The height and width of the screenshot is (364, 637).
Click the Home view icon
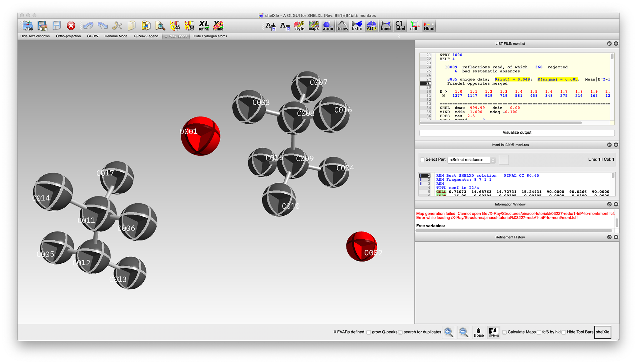[x=479, y=332]
